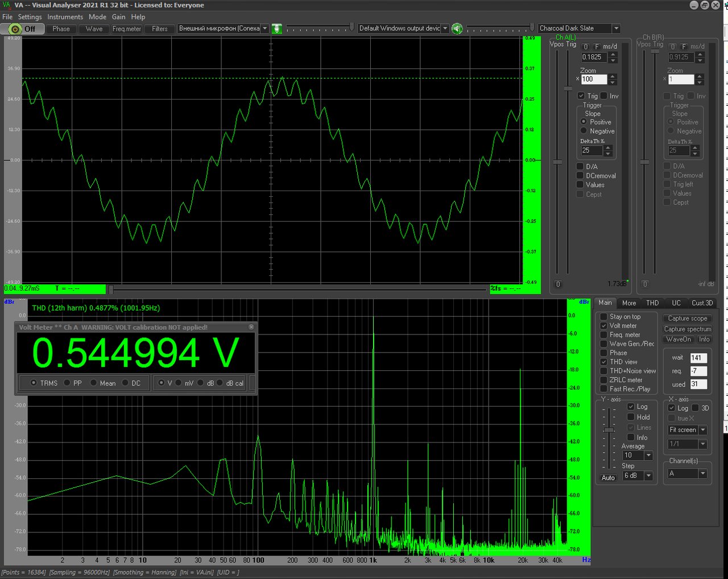Increase Ch A ms/d value with up arrow

[x=613, y=55]
